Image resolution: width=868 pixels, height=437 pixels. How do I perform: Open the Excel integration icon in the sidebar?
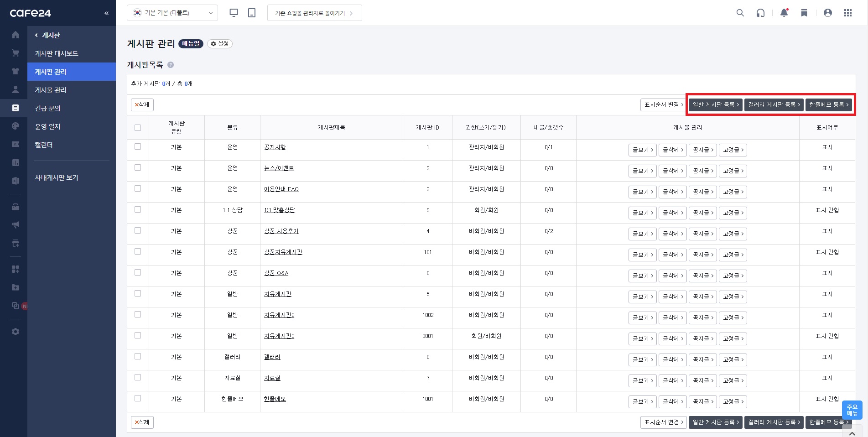16,181
